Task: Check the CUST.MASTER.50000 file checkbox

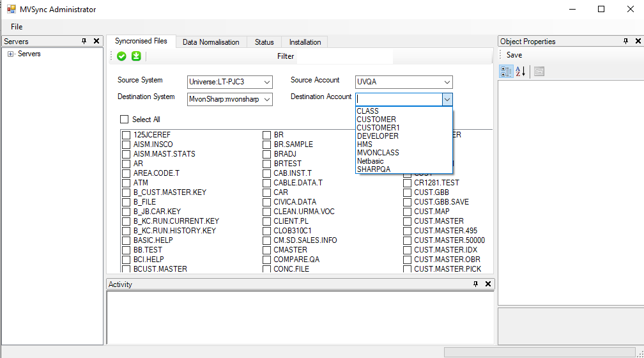Action: pos(407,240)
